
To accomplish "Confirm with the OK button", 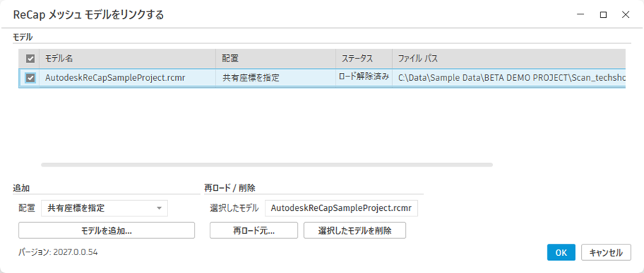I will (x=561, y=252).
